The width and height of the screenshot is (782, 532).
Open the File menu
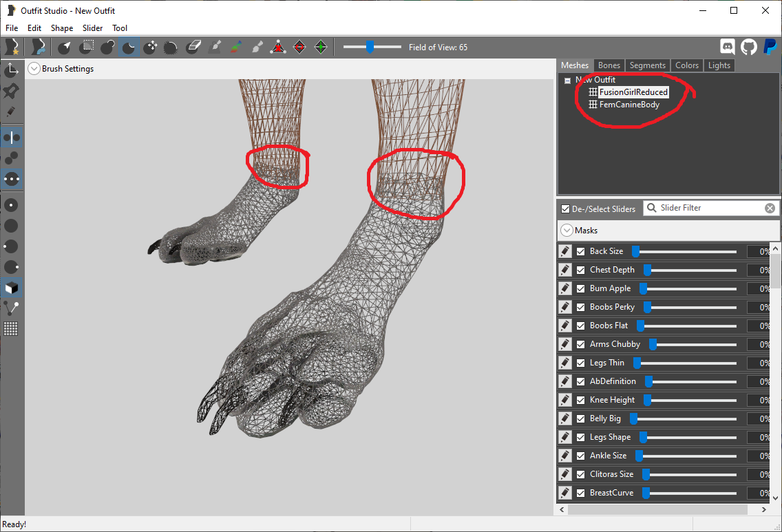pos(12,28)
